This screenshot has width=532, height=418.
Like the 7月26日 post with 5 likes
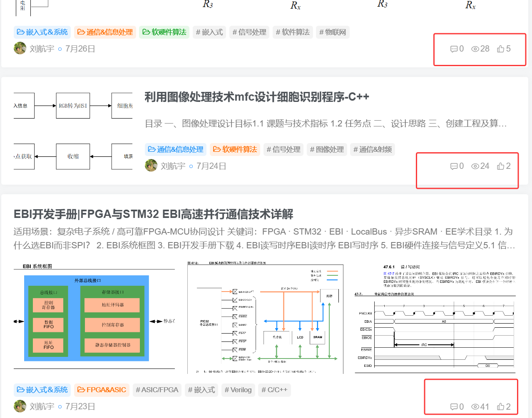501,49
